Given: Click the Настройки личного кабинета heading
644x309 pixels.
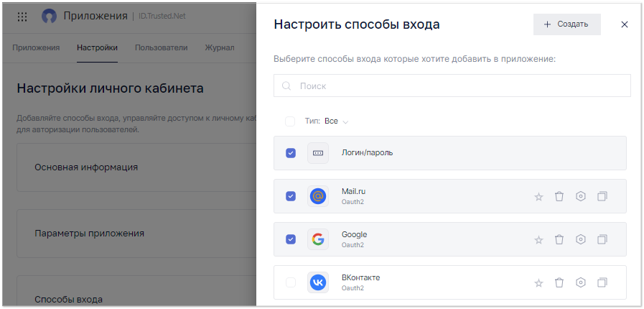Looking at the screenshot, I should 110,88.
